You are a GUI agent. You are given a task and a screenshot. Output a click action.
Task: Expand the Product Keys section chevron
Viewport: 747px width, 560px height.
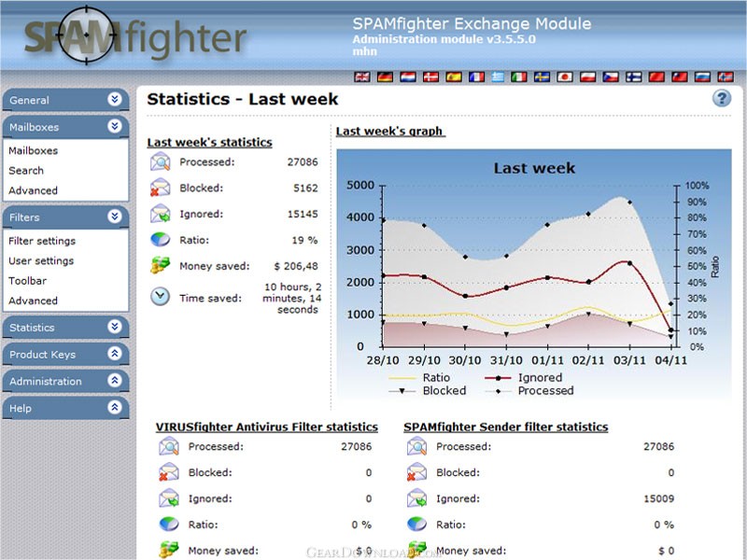click(114, 354)
